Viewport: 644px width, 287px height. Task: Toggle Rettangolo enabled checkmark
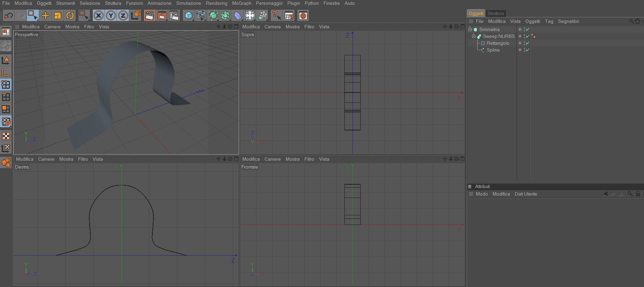coord(528,43)
